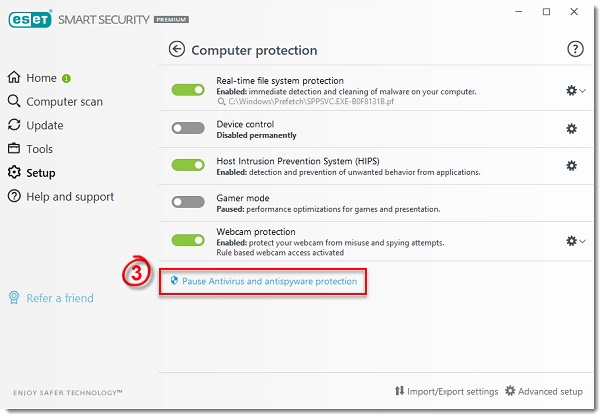Click Pause Antivirus and antispyware protection
This screenshot has width=600, height=415.
tap(269, 282)
